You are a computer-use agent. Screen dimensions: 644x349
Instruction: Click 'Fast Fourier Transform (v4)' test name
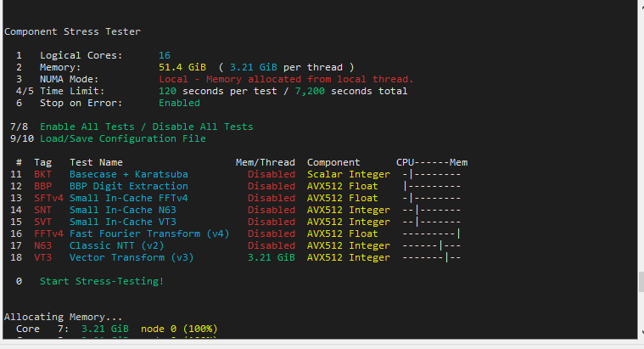149,234
